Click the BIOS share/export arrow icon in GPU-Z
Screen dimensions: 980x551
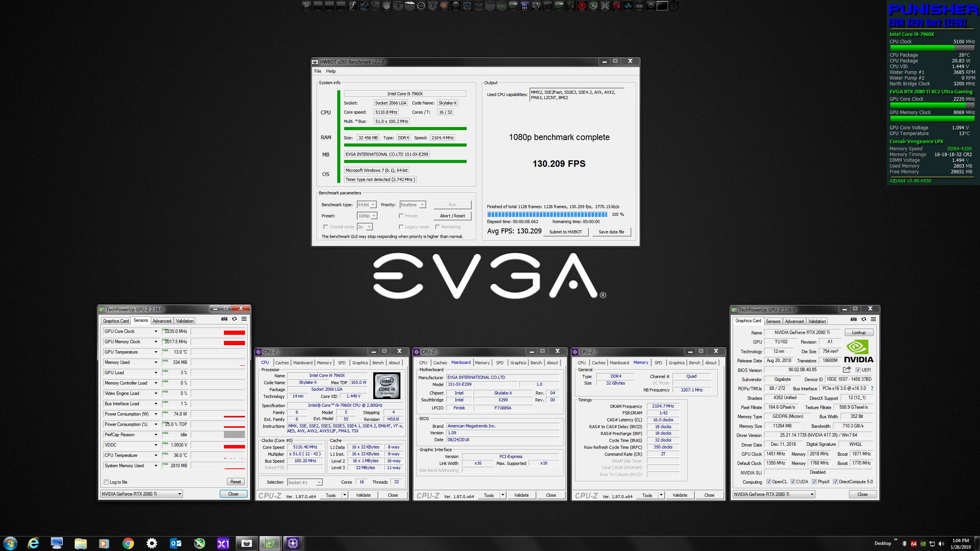coord(847,370)
